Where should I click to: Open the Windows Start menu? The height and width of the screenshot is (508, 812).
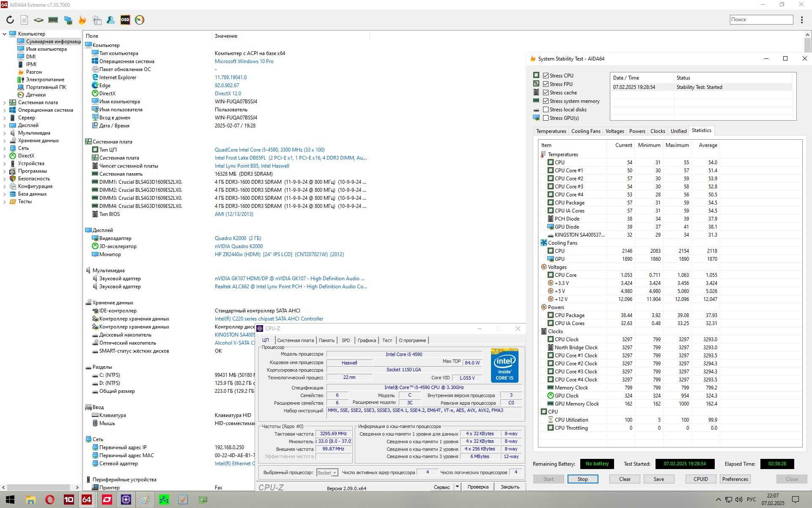10,500
